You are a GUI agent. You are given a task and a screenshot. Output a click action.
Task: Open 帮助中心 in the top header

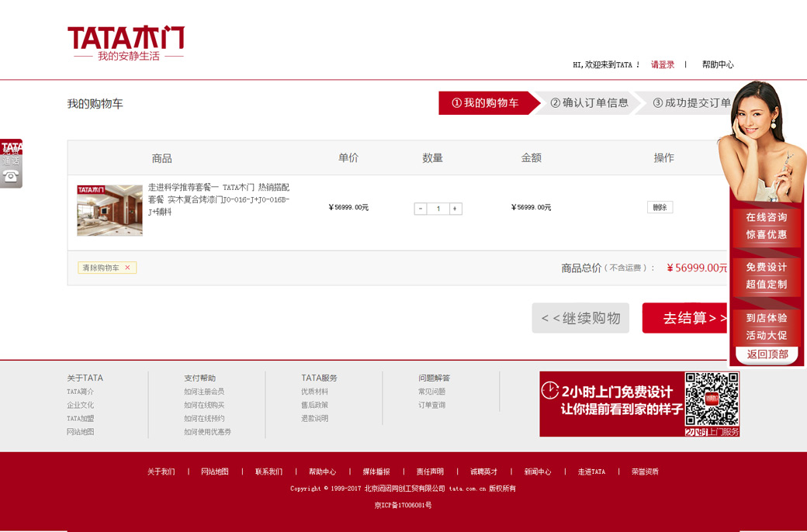[x=718, y=64]
